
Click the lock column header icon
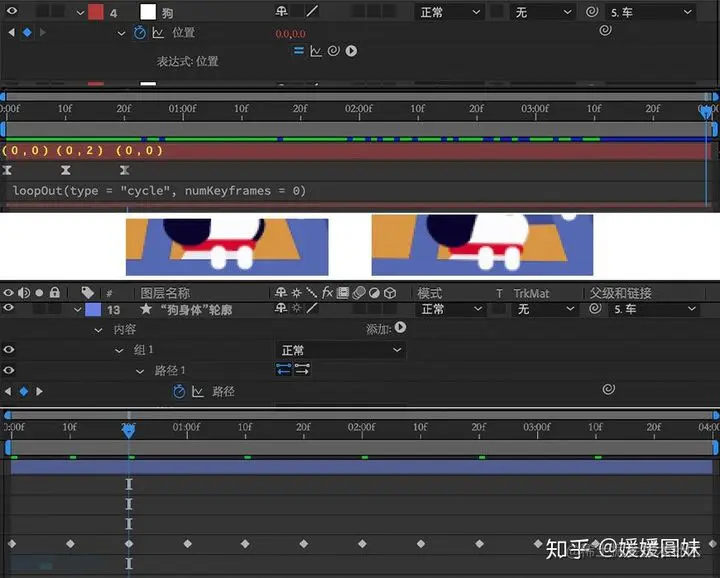coord(55,292)
